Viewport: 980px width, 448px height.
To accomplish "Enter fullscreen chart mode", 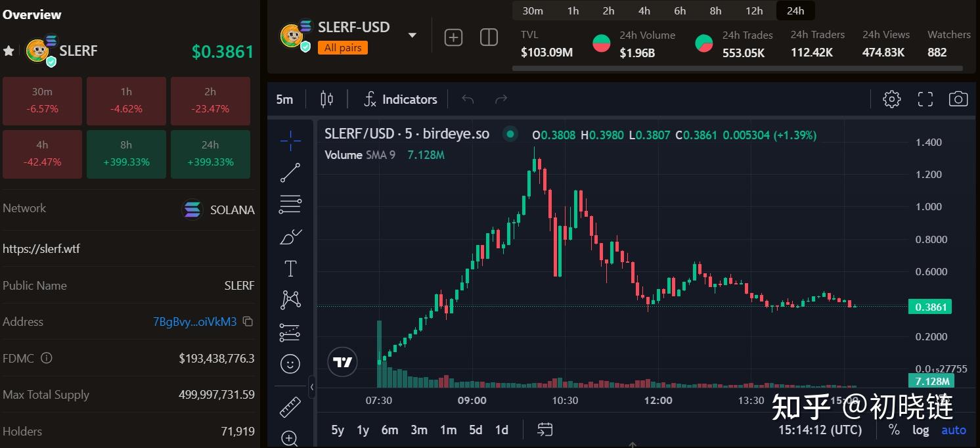I will (925, 99).
